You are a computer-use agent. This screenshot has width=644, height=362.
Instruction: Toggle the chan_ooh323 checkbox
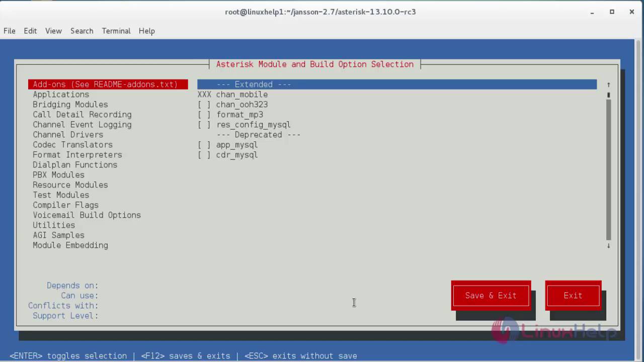[204, 105]
